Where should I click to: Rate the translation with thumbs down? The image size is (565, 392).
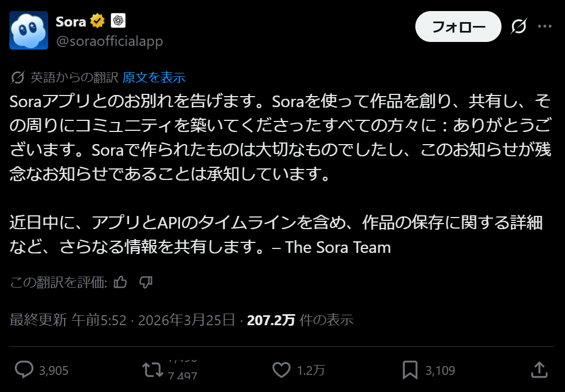point(146,283)
